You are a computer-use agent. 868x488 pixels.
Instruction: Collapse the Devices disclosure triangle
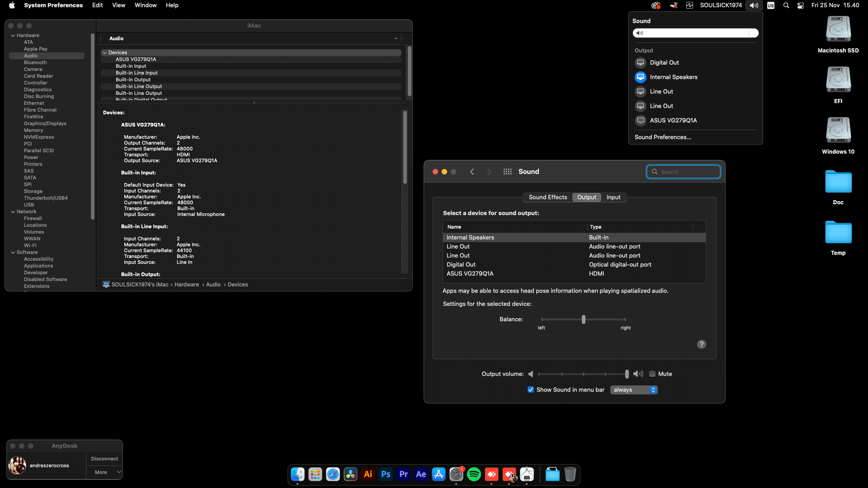104,52
